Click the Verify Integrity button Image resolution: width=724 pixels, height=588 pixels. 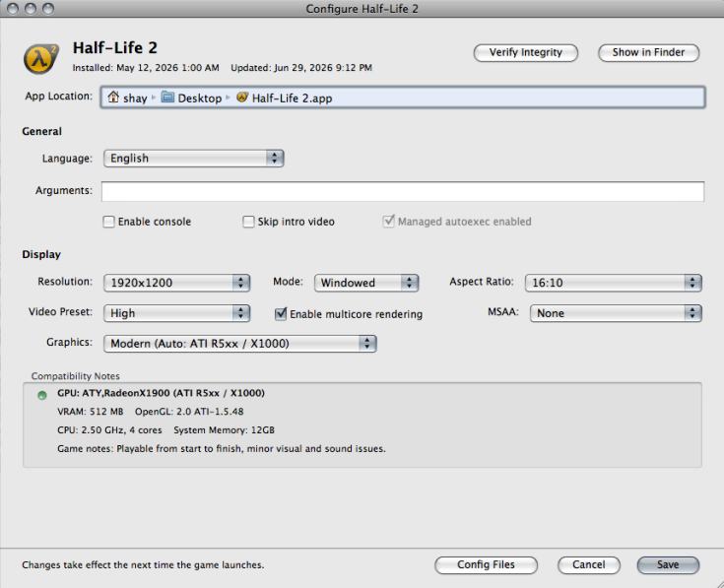pos(525,52)
